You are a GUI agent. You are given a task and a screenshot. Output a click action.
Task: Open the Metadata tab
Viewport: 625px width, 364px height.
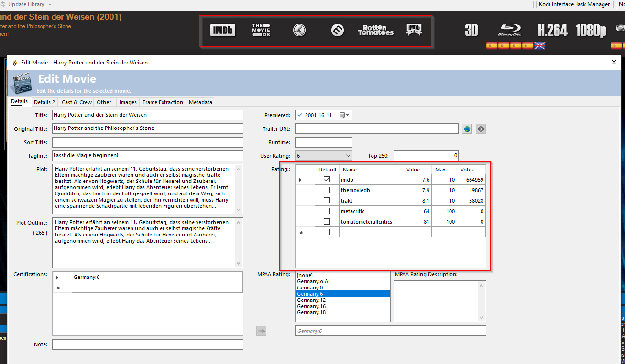pyautogui.click(x=200, y=102)
